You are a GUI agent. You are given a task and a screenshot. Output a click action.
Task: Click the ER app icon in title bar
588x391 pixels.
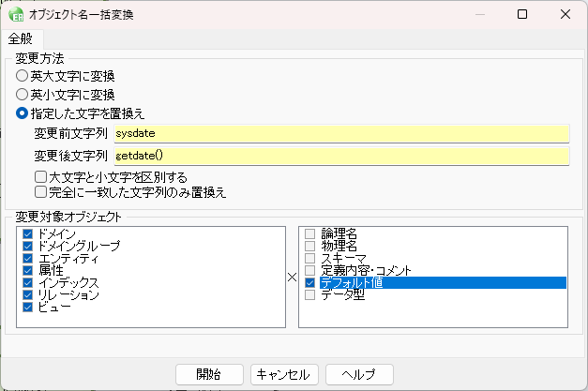pyautogui.click(x=16, y=15)
